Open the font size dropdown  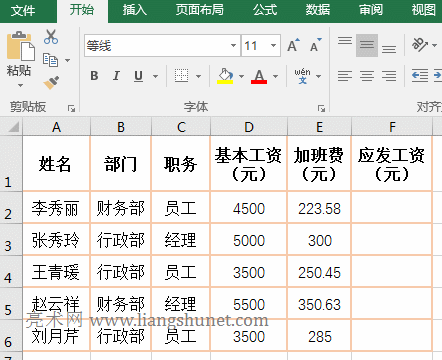coord(274,45)
